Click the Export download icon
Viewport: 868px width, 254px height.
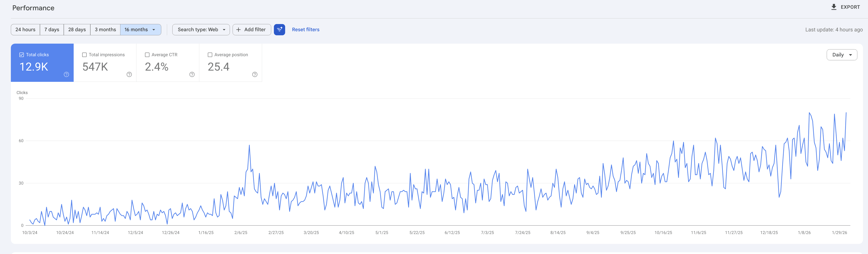[834, 7]
